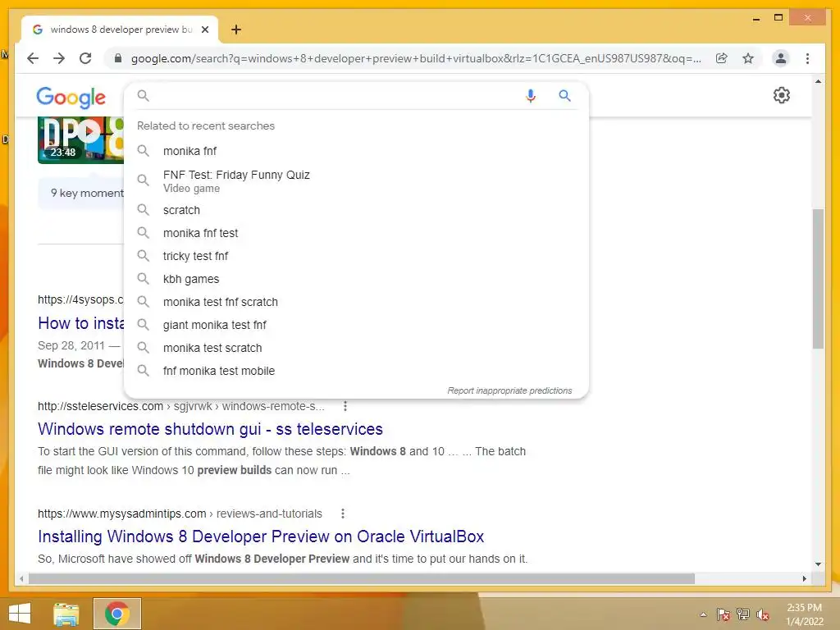Click the blue search magnifier button

tap(564, 96)
